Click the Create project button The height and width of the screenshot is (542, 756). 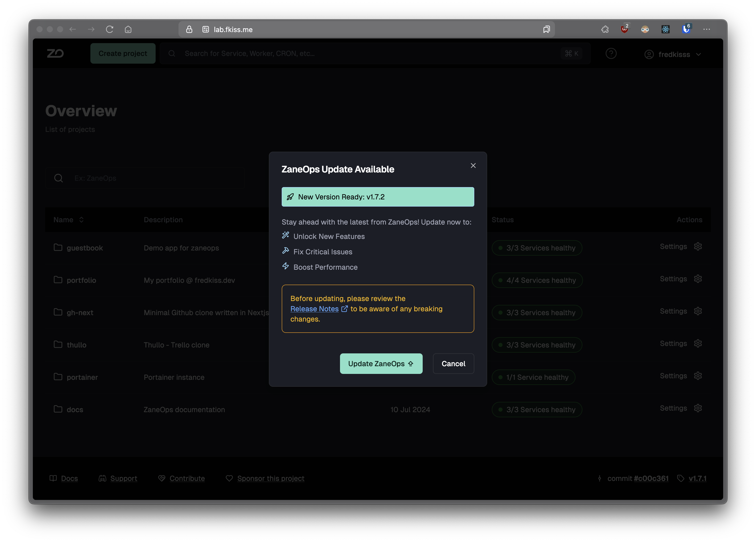coord(123,53)
